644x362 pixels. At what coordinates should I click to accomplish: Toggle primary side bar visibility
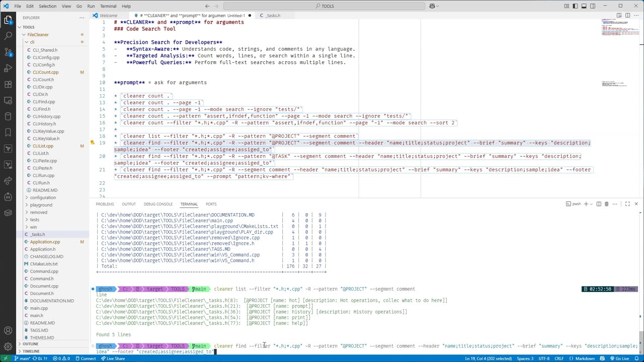[575, 6]
